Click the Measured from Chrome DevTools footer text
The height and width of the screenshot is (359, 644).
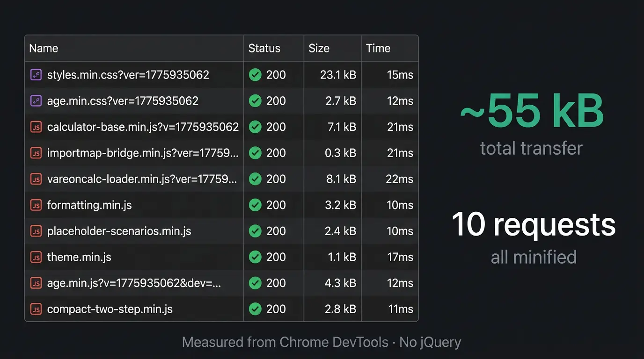[x=322, y=342]
